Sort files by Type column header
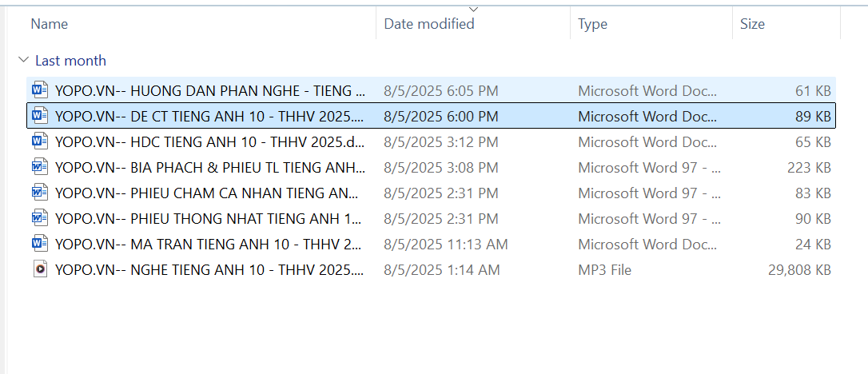The width and height of the screenshot is (868, 374). coord(592,24)
